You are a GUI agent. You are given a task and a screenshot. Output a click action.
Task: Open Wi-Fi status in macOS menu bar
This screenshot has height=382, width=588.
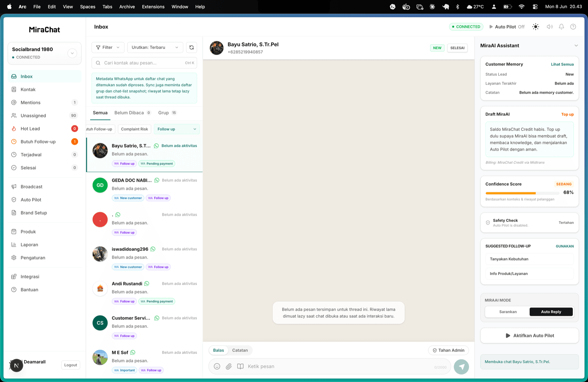tap(521, 7)
